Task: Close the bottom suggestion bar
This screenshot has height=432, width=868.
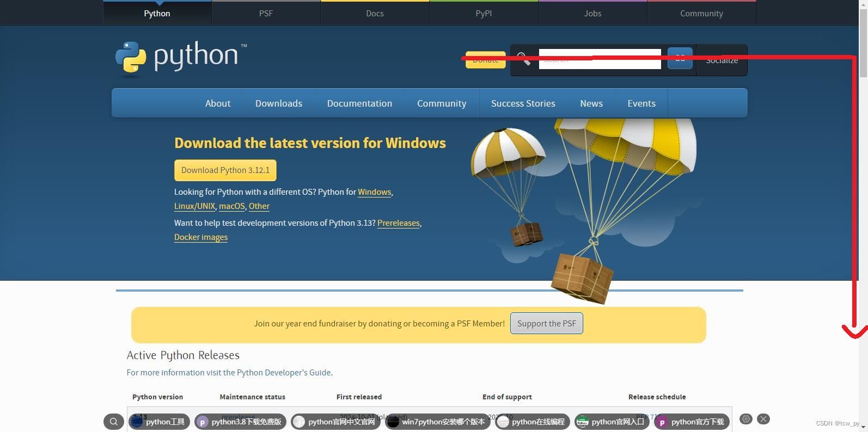Action: coord(763,419)
